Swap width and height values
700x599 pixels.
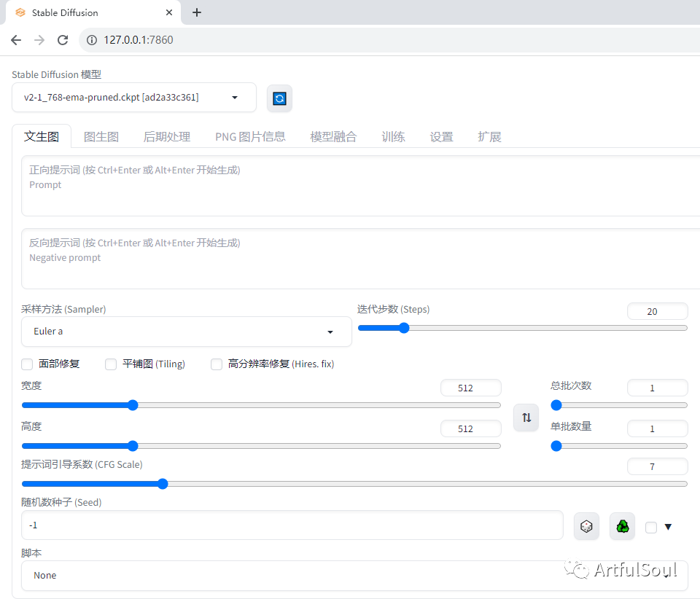click(526, 418)
